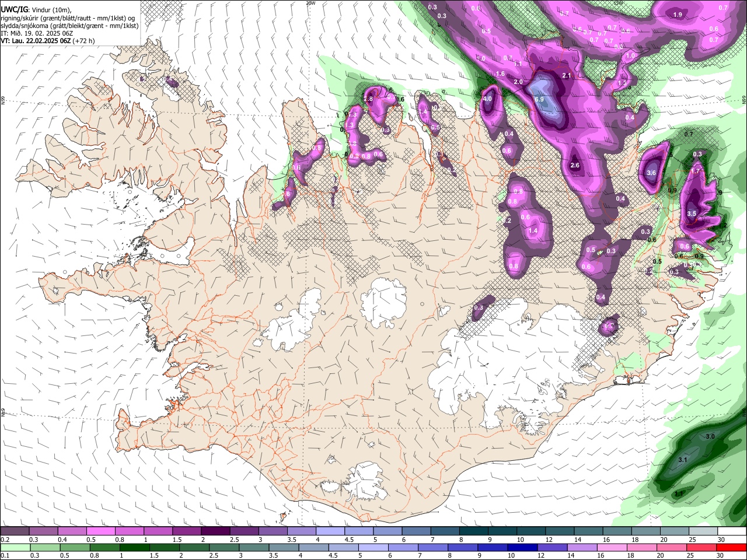Click the 'IT: Mið. 19. 02. 2025 06Z' line

37,33
